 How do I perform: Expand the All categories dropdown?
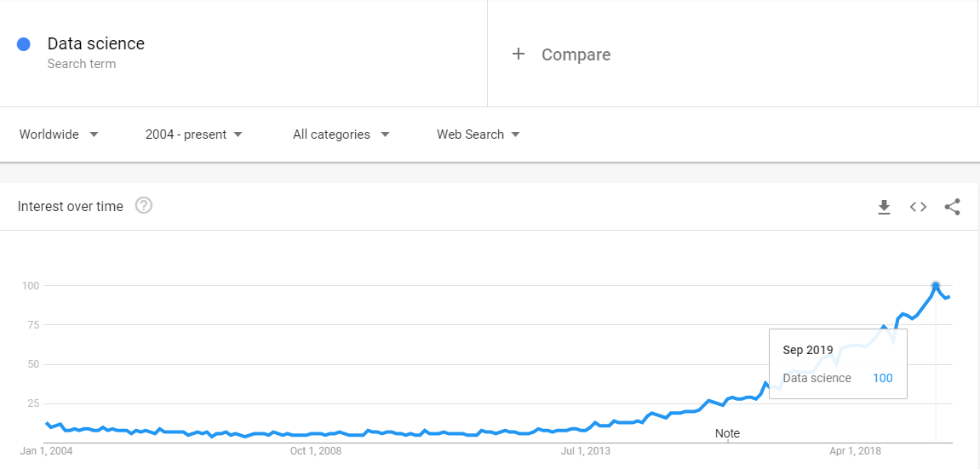341,134
